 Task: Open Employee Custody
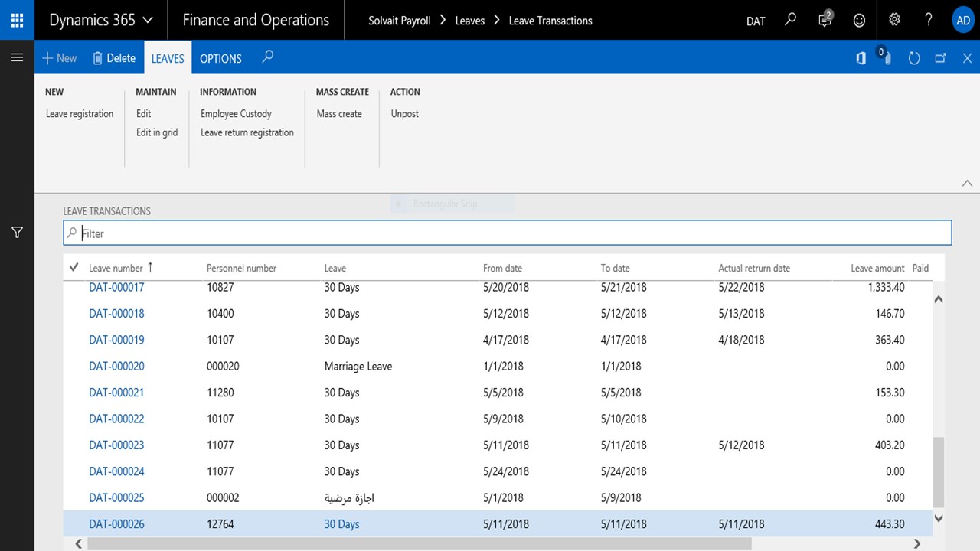pyautogui.click(x=236, y=114)
